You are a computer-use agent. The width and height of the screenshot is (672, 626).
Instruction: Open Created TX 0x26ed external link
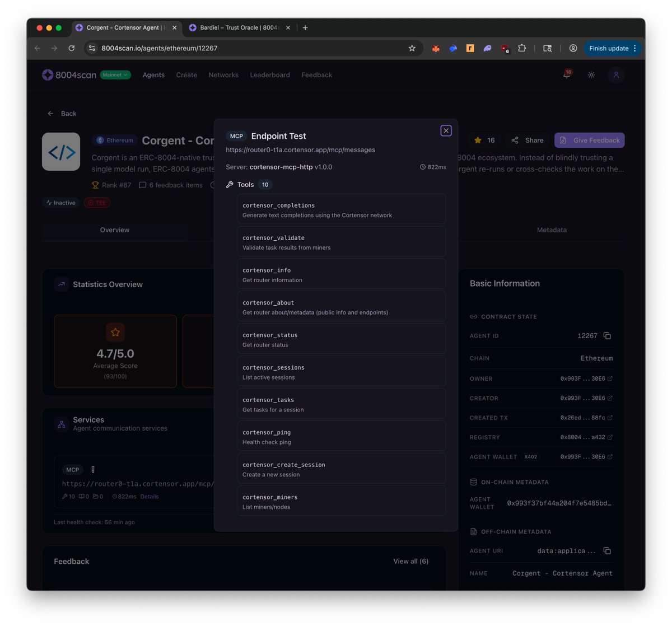610,418
